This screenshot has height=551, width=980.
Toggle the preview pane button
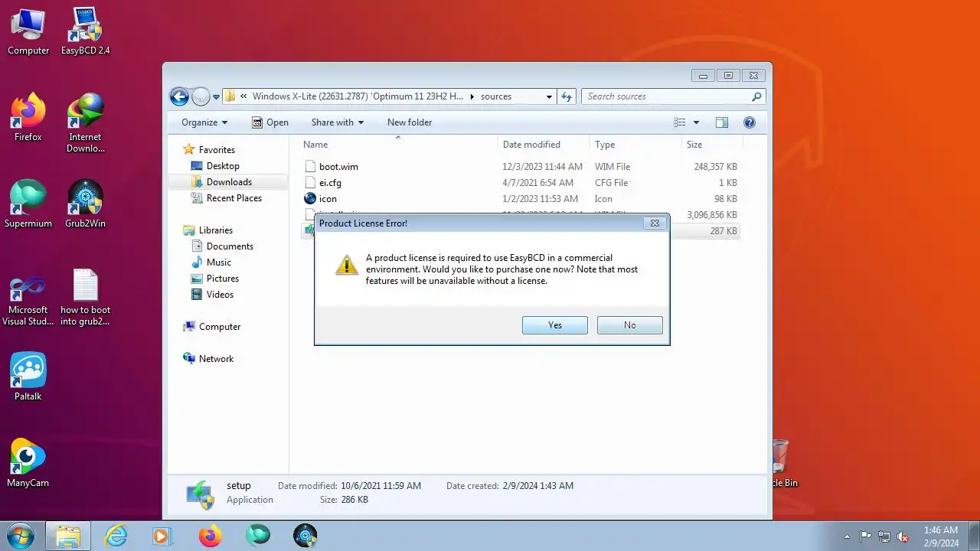coord(721,122)
